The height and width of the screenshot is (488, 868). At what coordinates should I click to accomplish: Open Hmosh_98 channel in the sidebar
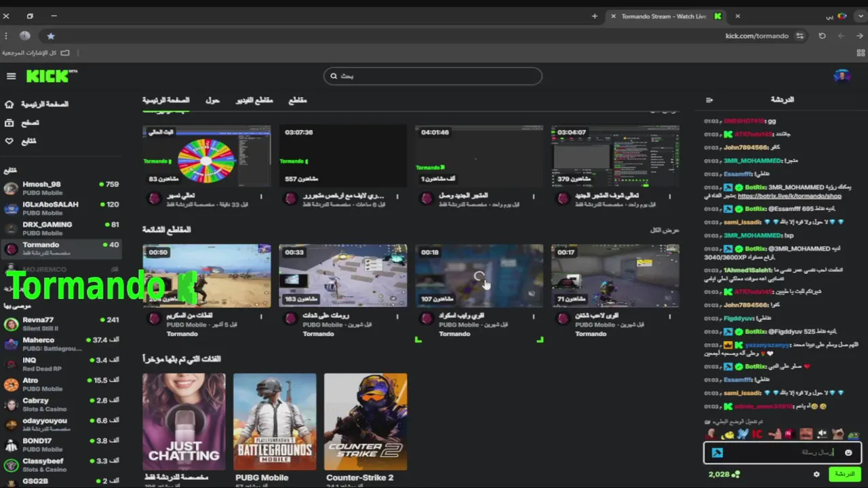tap(61, 188)
